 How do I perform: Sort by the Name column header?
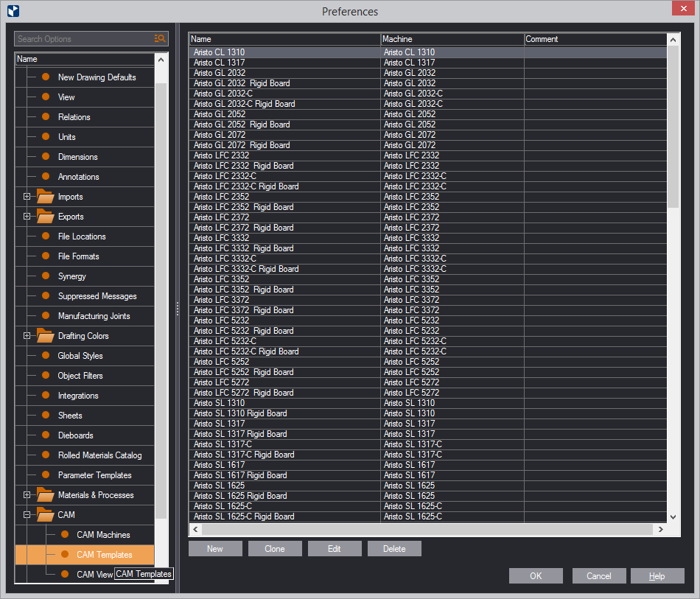(x=285, y=39)
